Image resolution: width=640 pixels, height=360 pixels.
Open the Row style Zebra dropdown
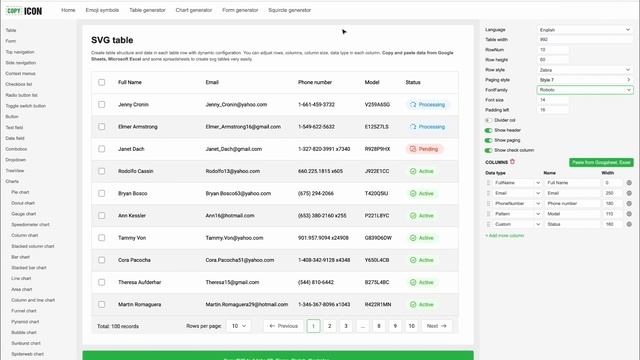pos(584,70)
